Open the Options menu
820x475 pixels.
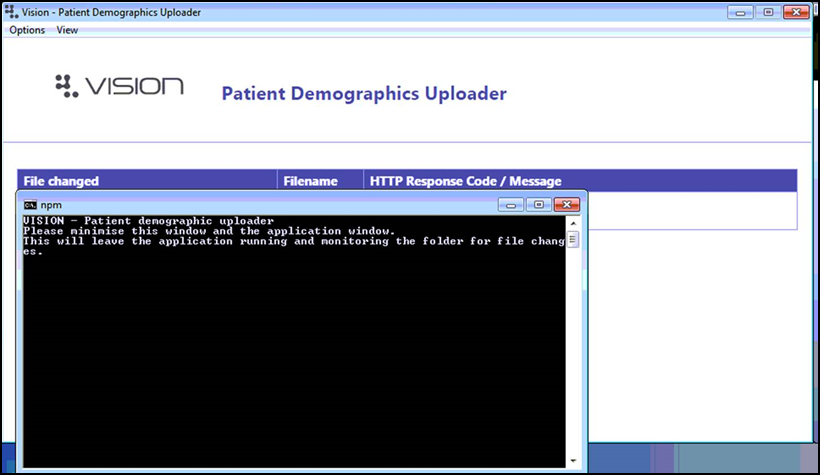point(27,30)
